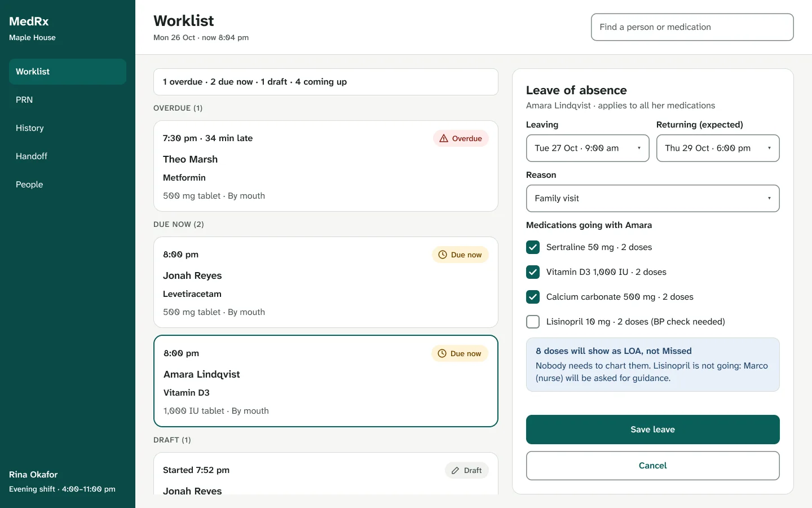Open the Leaving date dropdown
This screenshot has width=812, height=508.
588,148
